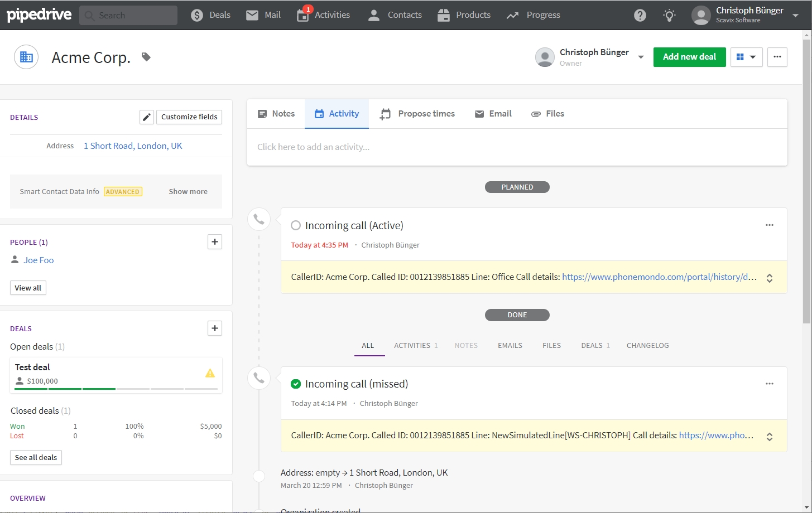Open Activities with the notification badge
Viewport: 812px width, 513px height.
(323, 15)
